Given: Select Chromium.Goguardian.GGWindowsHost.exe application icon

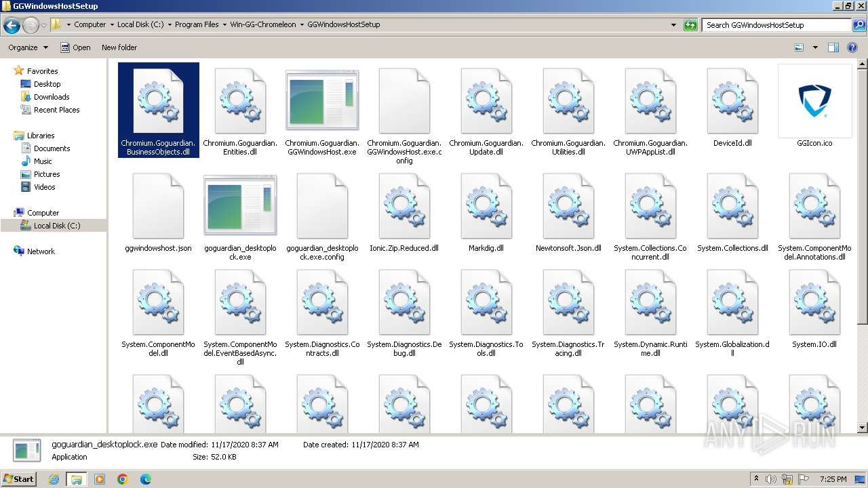Looking at the screenshot, I should coord(322,100).
